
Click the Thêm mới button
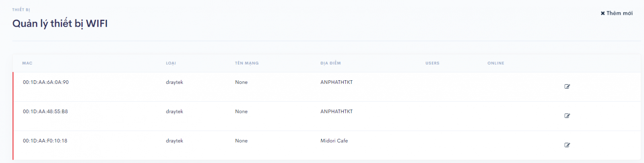(617, 13)
